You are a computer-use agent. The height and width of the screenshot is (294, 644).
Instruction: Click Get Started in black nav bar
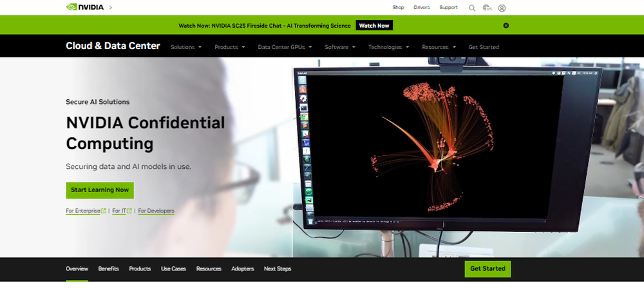pos(484,47)
